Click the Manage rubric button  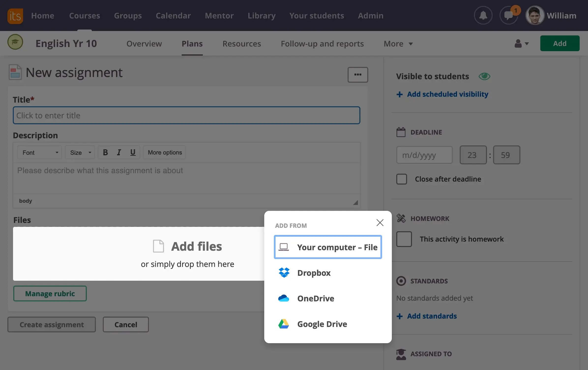click(50, 293)
